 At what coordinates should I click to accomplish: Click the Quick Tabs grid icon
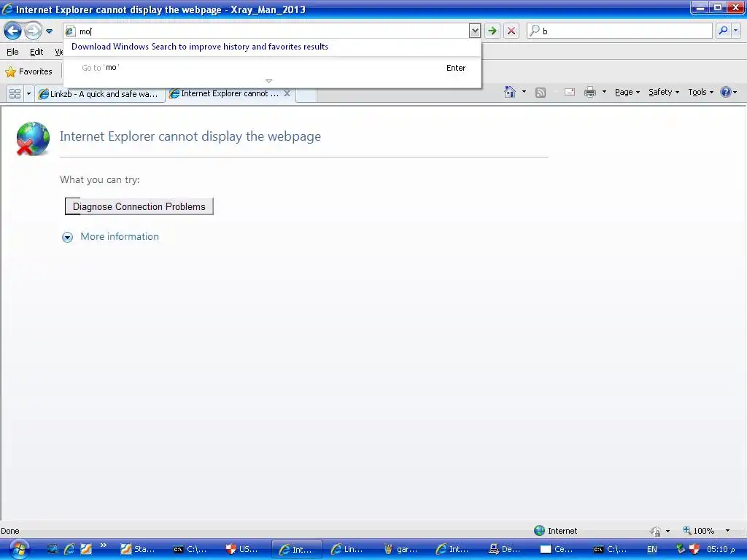pyautogui.click(x=15, y=94)
